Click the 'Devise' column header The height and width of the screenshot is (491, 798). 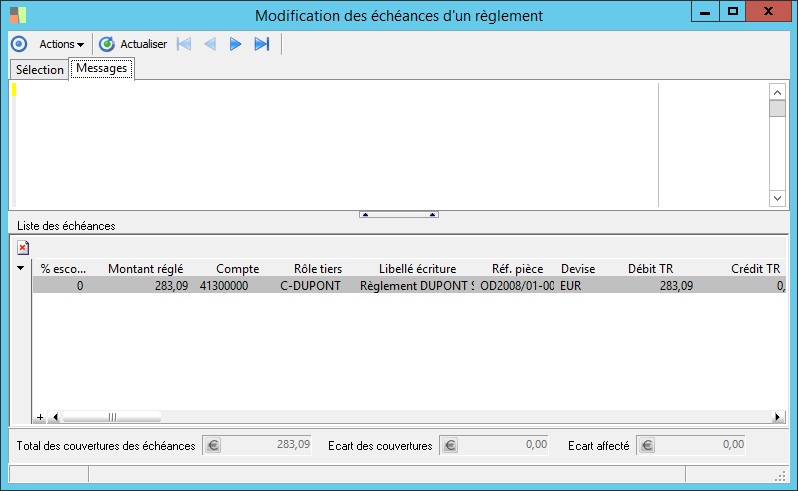click(x=578, y=269)
